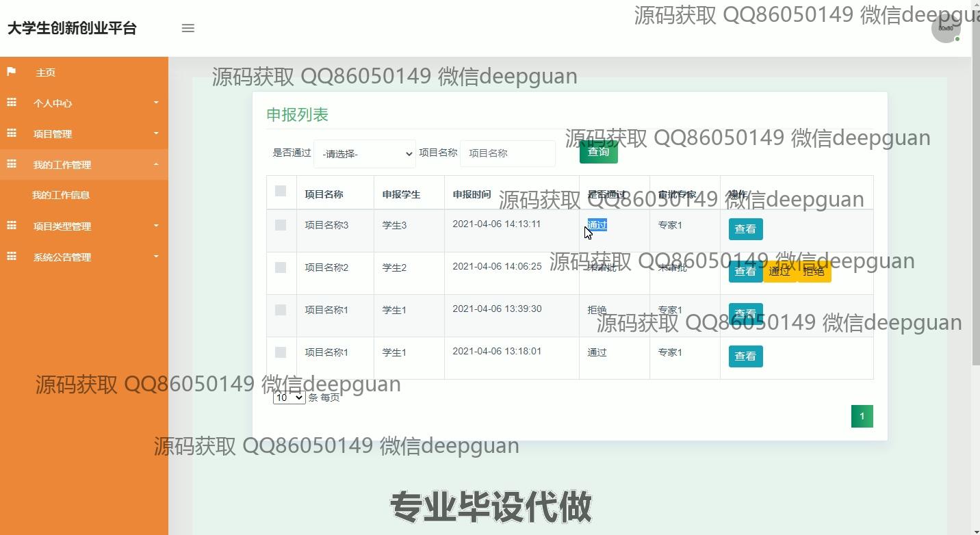Open the rows-per-page dropdown showing 10
980x535 pixels.
tap(289, 397)
